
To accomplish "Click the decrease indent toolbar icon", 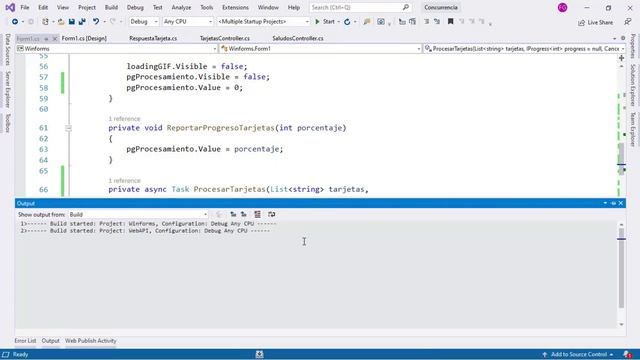I will coord(402,22).
